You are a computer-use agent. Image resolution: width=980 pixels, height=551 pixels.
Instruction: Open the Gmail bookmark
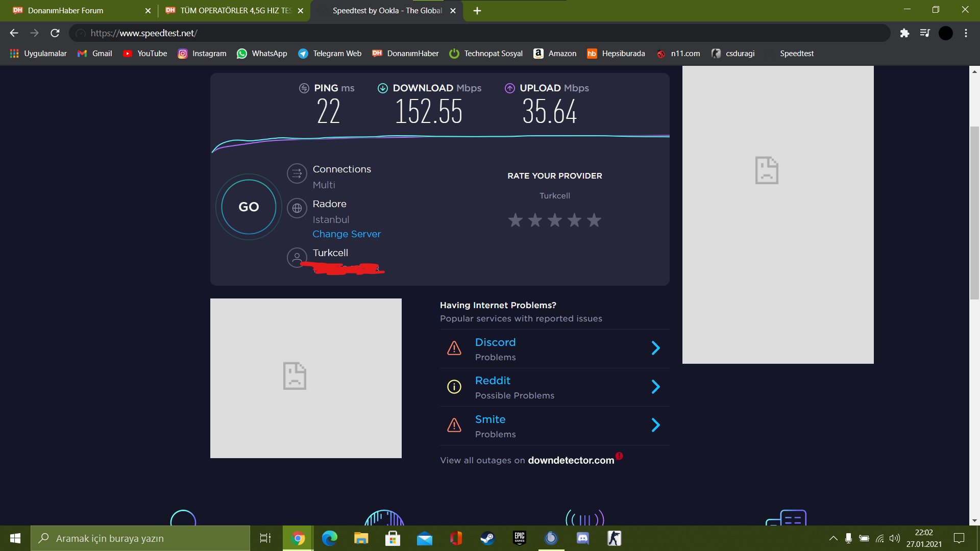coord(95,54)
